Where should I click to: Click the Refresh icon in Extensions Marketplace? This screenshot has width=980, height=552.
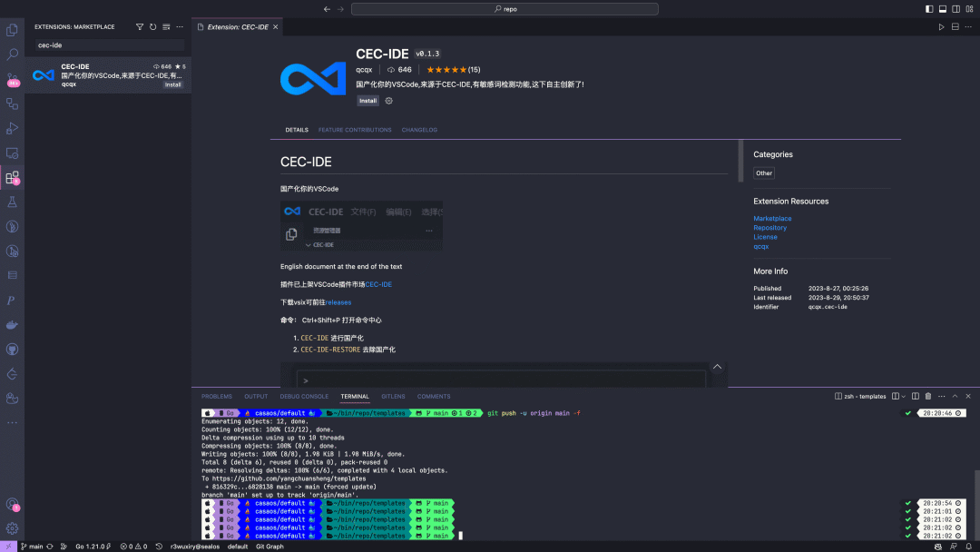[x=152, y=26]
